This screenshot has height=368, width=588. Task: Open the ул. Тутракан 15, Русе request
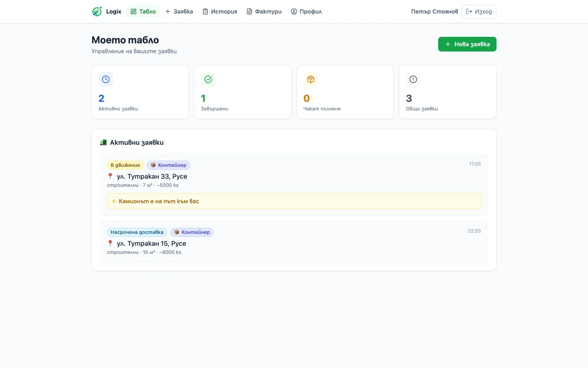pyautogui.click(x=294, y=242)
